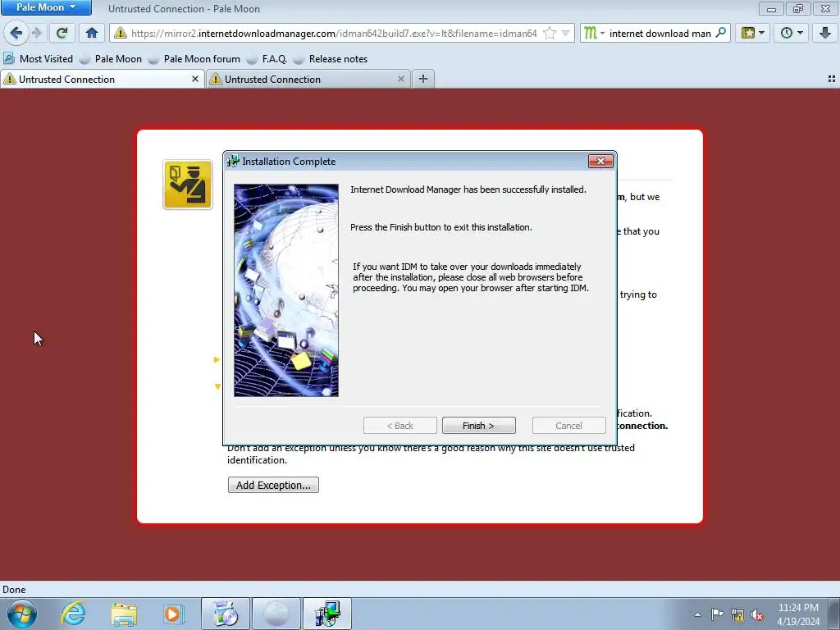840x630 pixels.
Task: Click the muted volume tray icon
Action: click(x=757, y=615)
